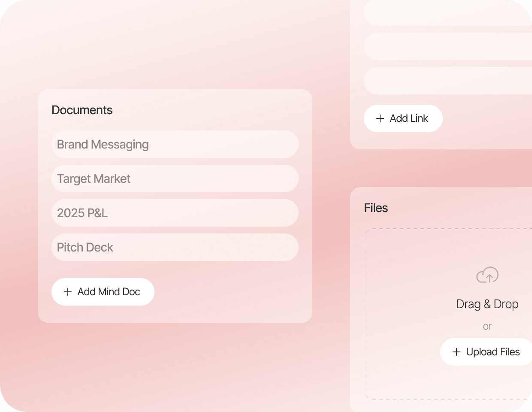Click the Drag & Drop text
This screenshot has width=532, height=412.
pos(487,304)
